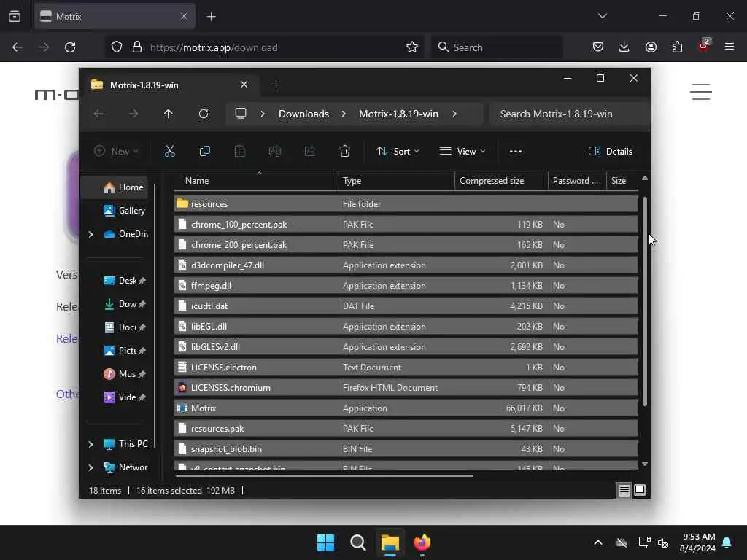Image resolution: width=747 pixels, height=560 pixels.
Task: Click chevron before Downloads in breadcrumb
Action: [x=263, y=114]
